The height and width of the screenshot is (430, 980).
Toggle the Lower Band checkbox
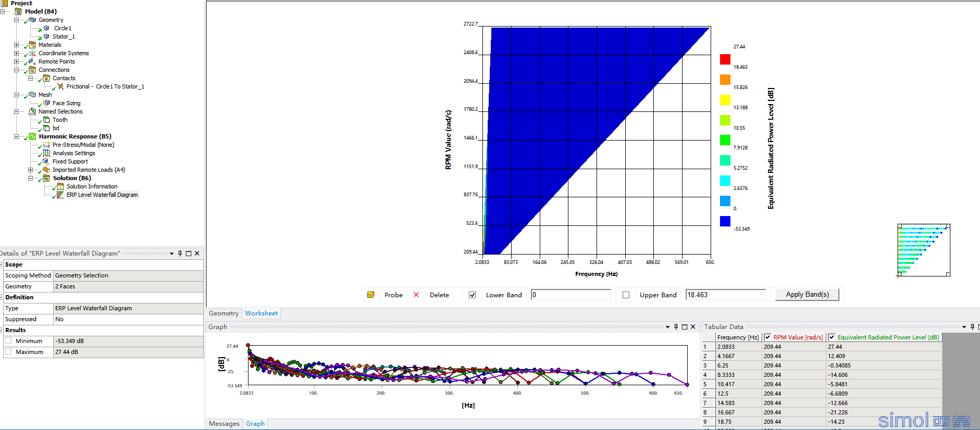tap(472, 295)
